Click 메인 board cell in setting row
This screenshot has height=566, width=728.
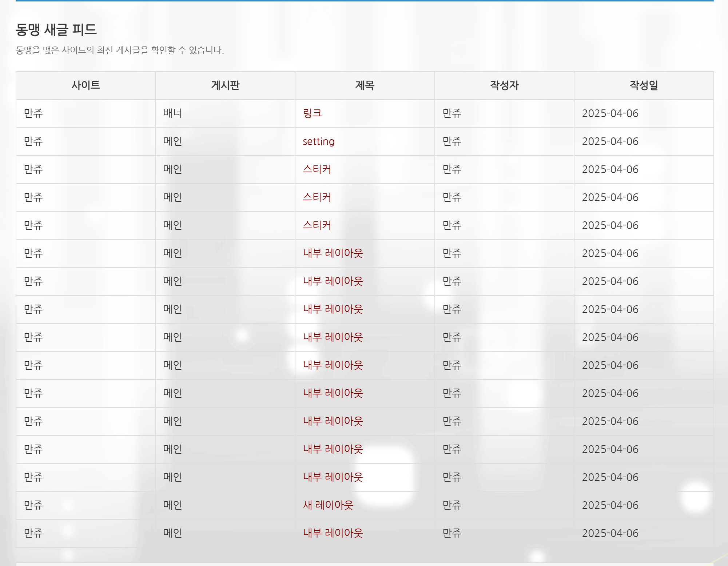coord(172,141)
